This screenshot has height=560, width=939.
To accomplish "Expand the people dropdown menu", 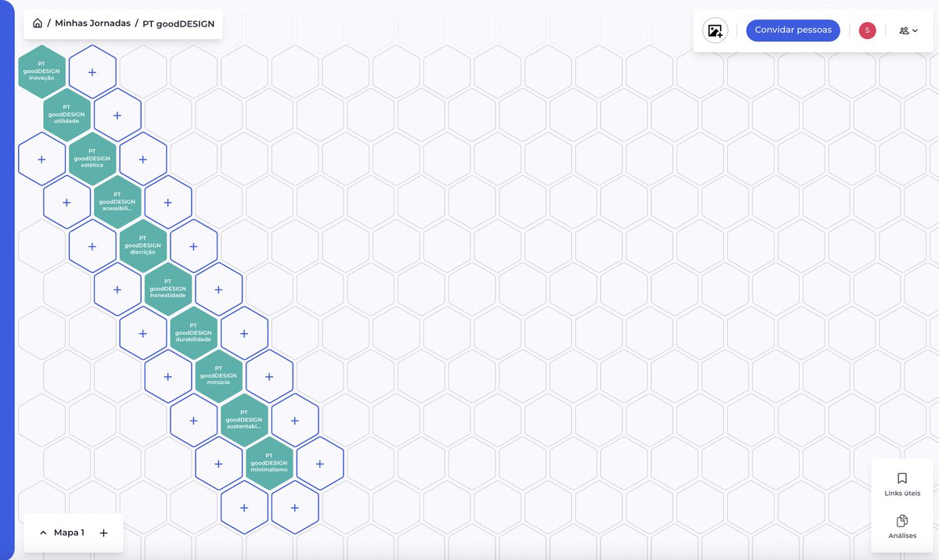I will click(908, 31).
